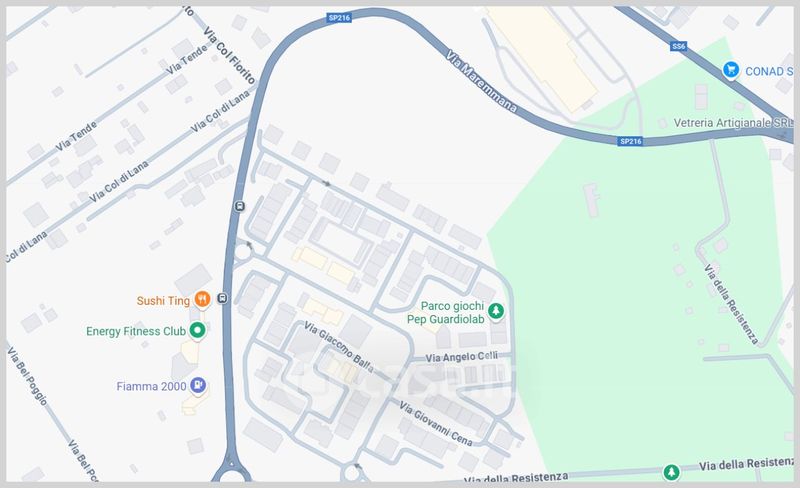Viewport: 800px width, 488px height.
Task: Click the Via Maremmana road label
Action: 482,81
